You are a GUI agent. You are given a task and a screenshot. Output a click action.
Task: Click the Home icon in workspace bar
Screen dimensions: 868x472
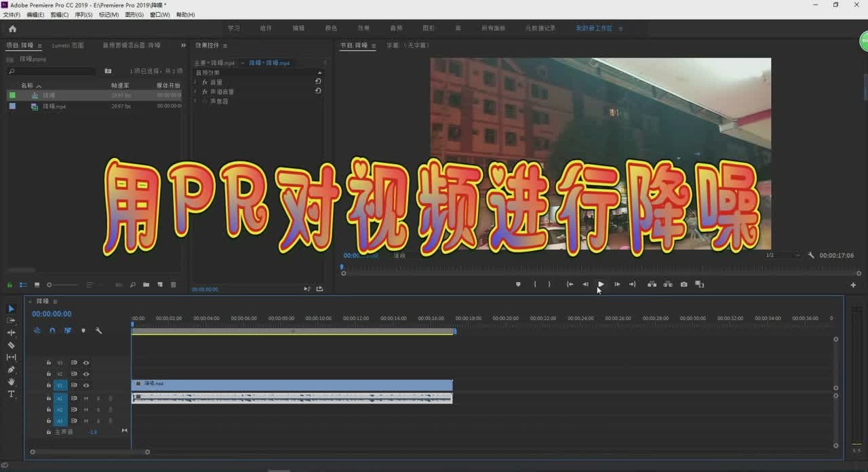12,28
